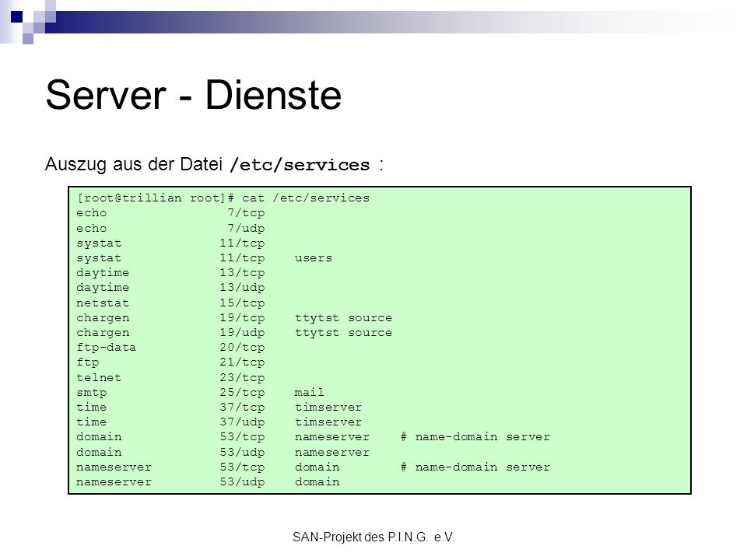Click the 'telnet' service name
747x560 pixels.
pos(99,378)
